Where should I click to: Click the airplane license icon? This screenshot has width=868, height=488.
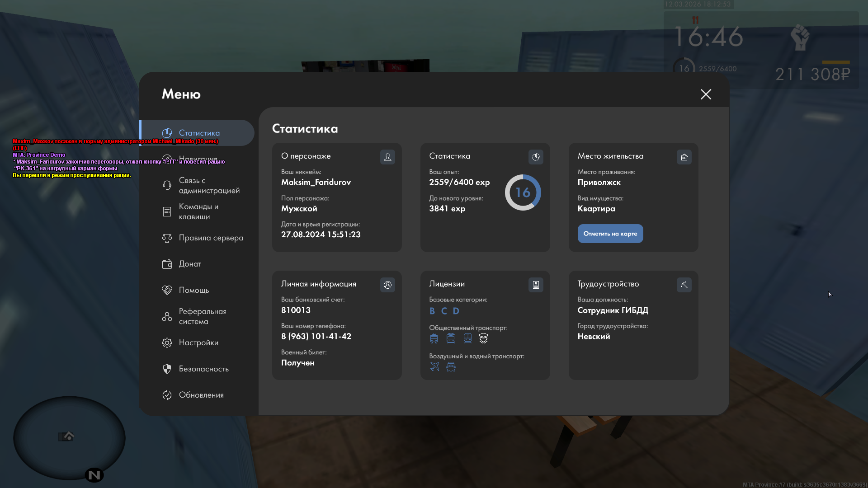coord(434,367)
